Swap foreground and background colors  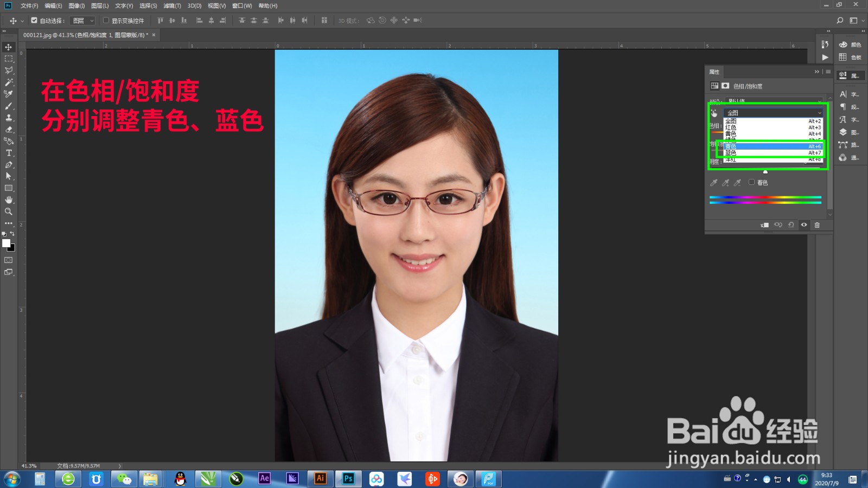(x=12, y=234)
